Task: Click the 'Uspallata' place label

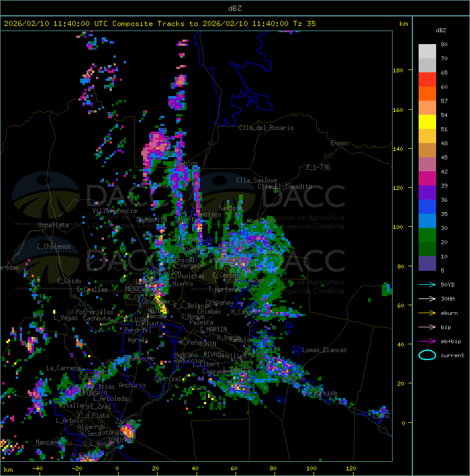Action: click(x=53, y=225)
